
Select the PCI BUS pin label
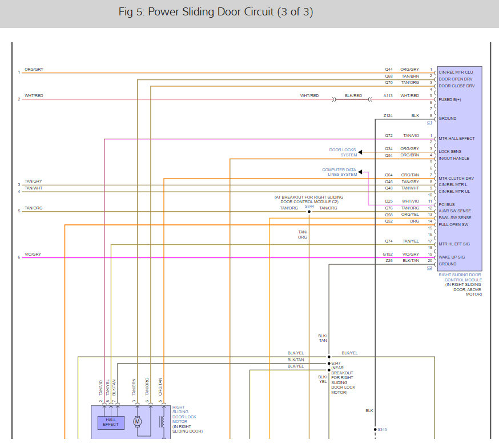click(446, 204)
